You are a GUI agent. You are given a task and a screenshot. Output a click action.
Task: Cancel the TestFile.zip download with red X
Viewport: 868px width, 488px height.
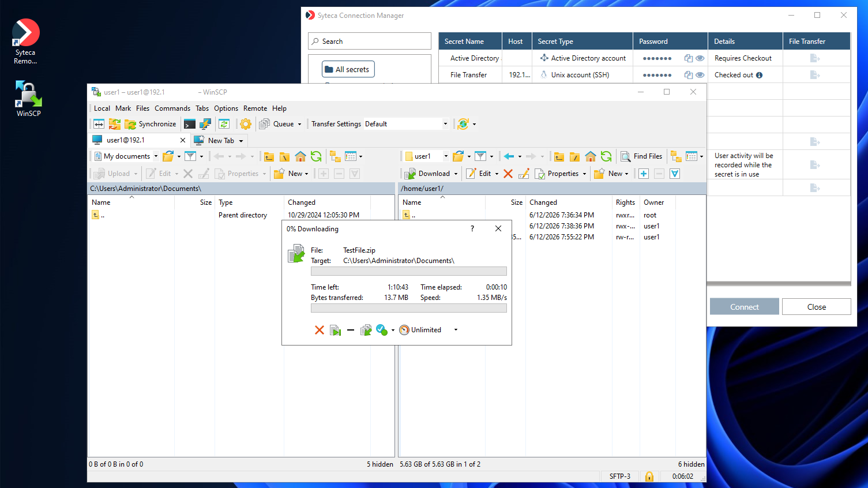coord(319,330)
